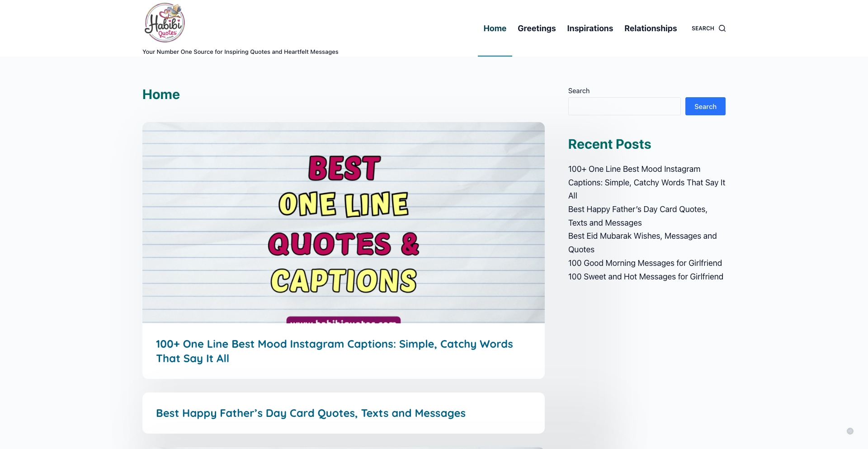Click the site tagline under the logo
868x449 pixels.
coord(240,52)
